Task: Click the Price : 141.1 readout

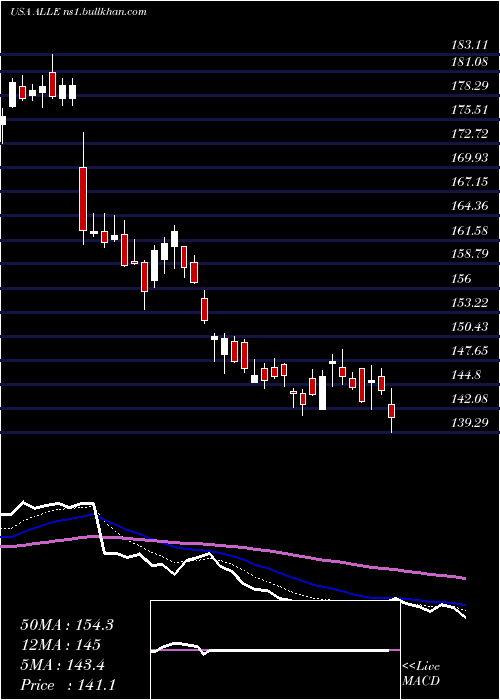Action: [68, 685]
